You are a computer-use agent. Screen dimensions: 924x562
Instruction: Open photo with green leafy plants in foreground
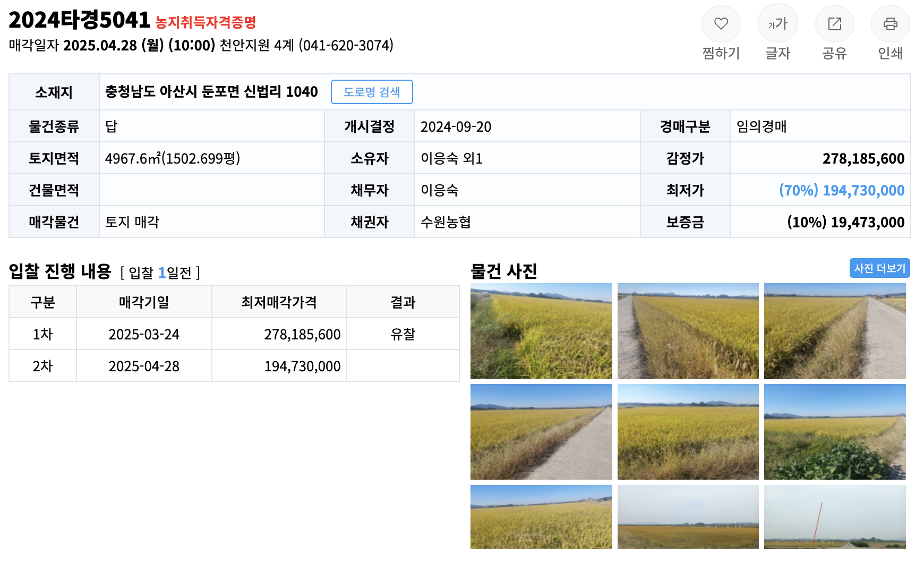(x=835, y=432)
